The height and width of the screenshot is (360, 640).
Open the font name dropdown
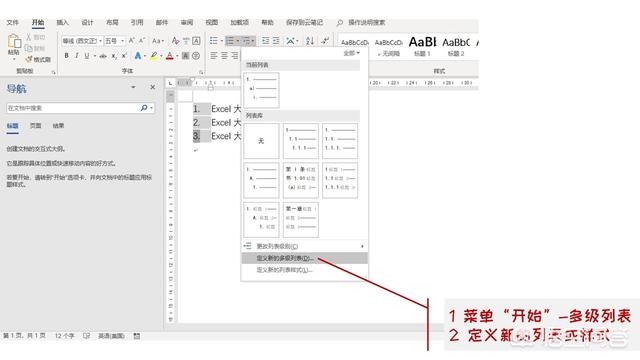(x=82, y=41)
